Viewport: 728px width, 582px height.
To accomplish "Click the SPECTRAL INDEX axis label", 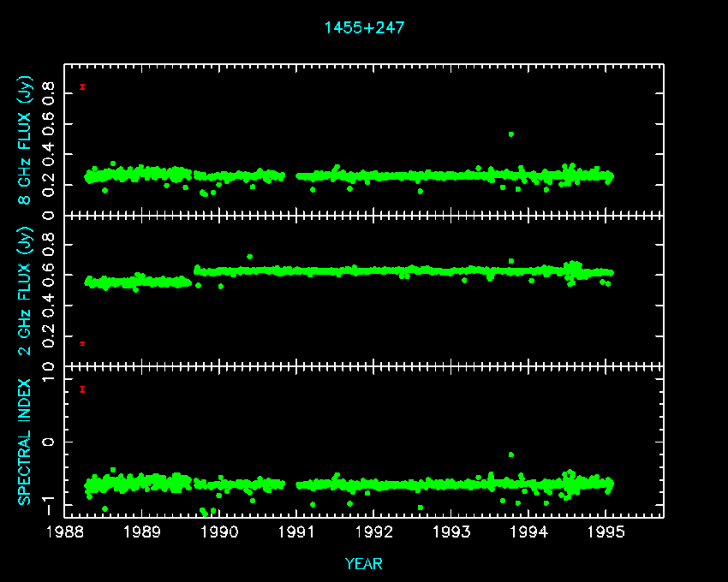I will click(27, 442).
